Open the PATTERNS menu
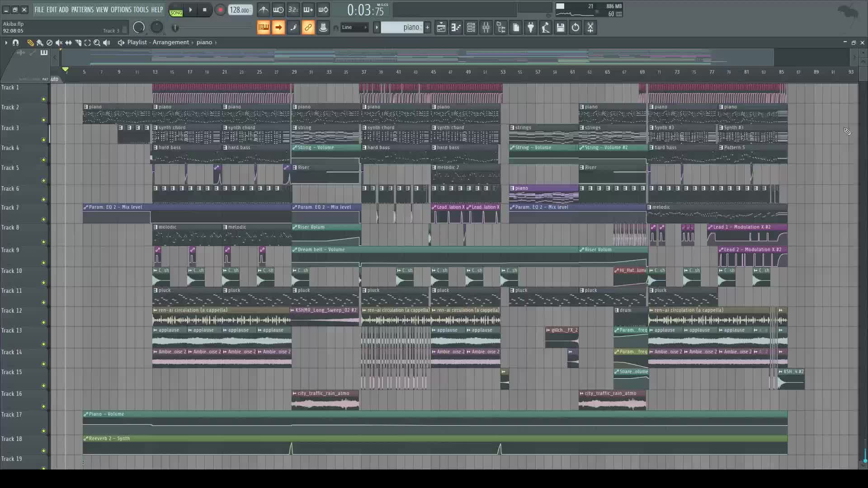This screenshot has height=488, width=868. 83,9
